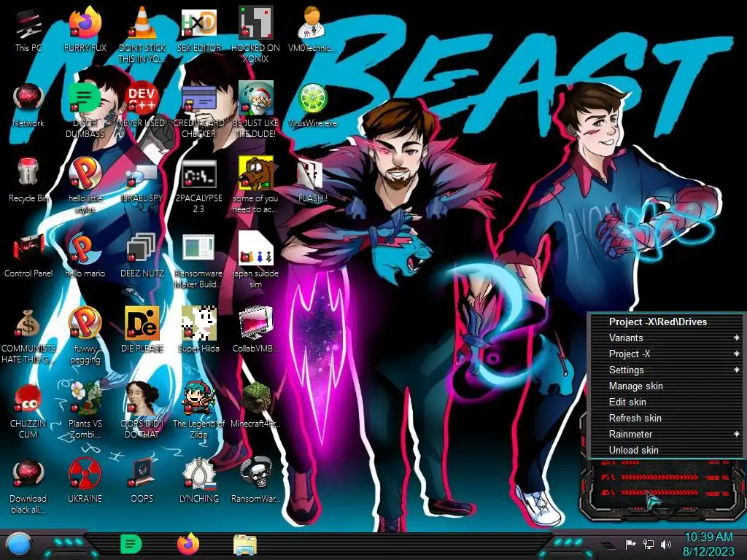The width and height of the screenshot is (747, 560).
Task: Open Firefox from the taskbar
Action: (188, 544)
